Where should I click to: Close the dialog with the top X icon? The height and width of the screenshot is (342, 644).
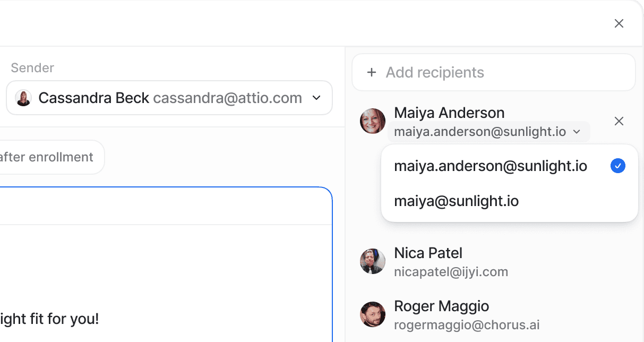(619, 23)
